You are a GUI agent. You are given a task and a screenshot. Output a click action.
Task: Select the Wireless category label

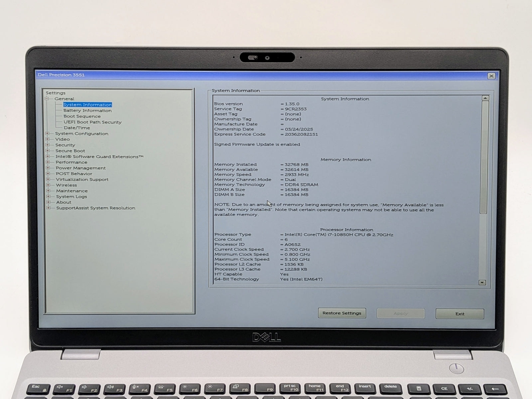coord(66,185)
